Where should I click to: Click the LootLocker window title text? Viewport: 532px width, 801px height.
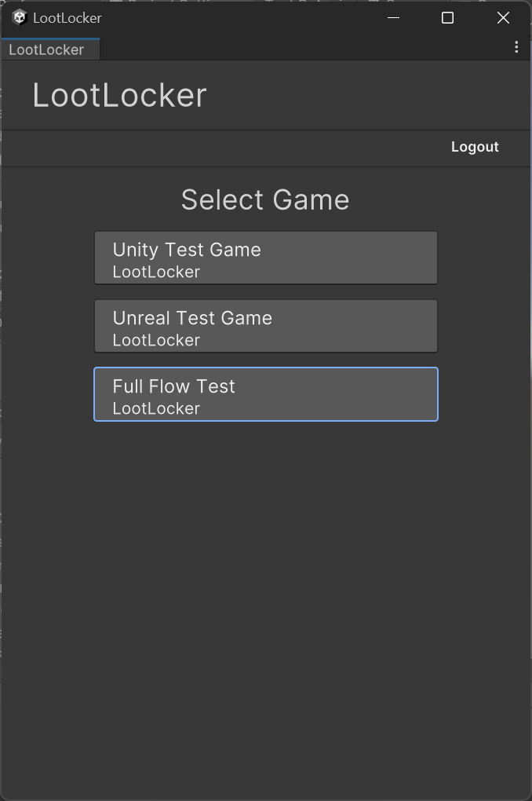click(67, 17)
